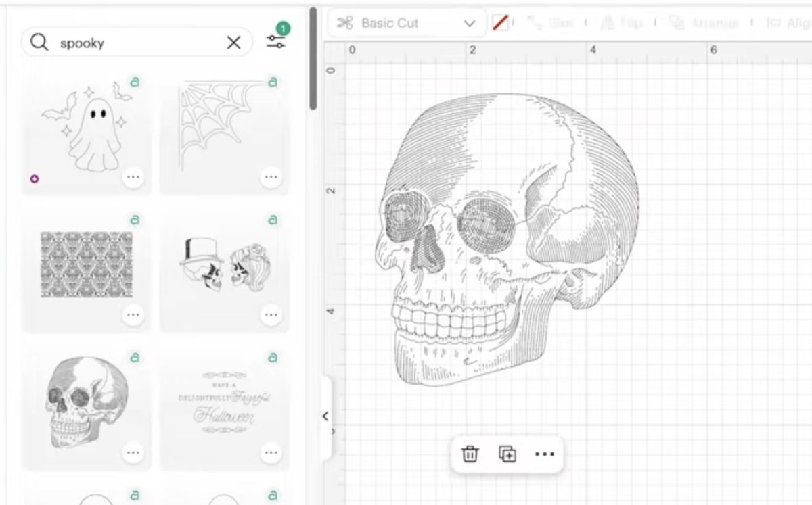Open the Size tool in toolbar
The width and height of the screenshot is (812, 505).
point(550,23)
